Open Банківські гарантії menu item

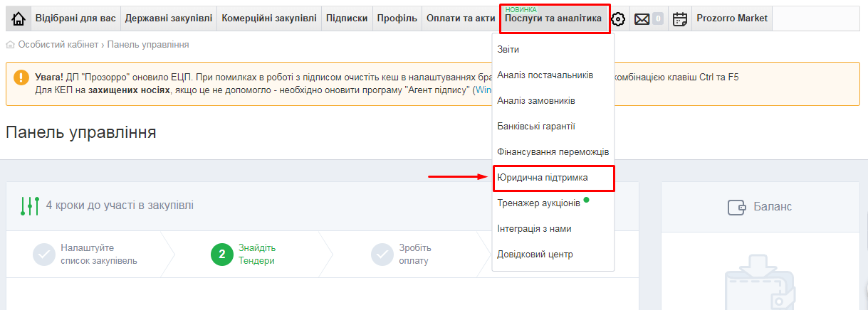(x=536, y=127)
